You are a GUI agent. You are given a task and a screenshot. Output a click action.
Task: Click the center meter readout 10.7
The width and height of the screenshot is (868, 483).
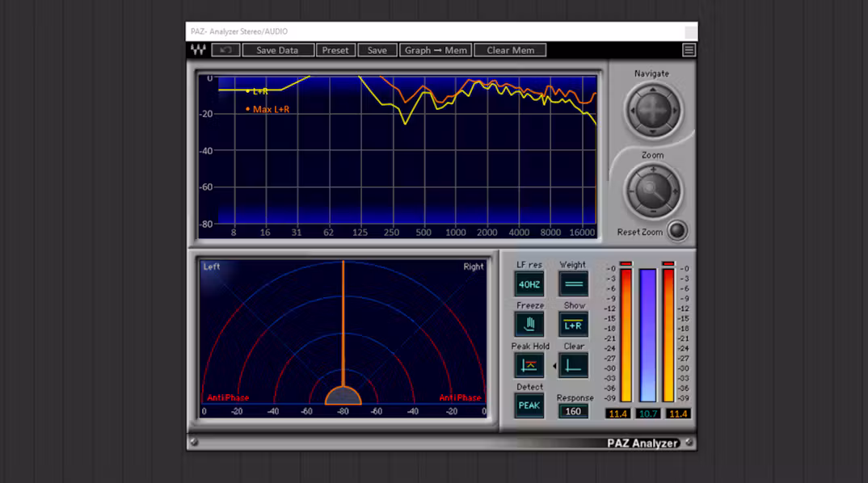point(647,414)
